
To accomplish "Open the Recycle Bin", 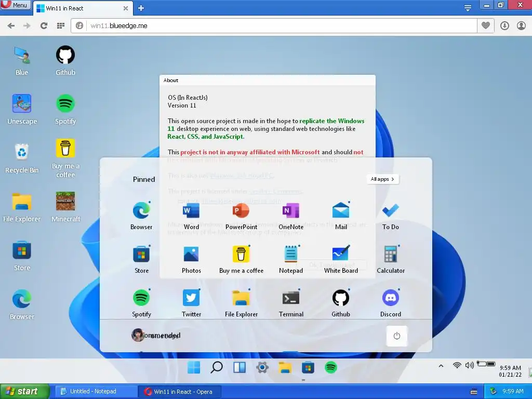I will (x=22, y=158).
